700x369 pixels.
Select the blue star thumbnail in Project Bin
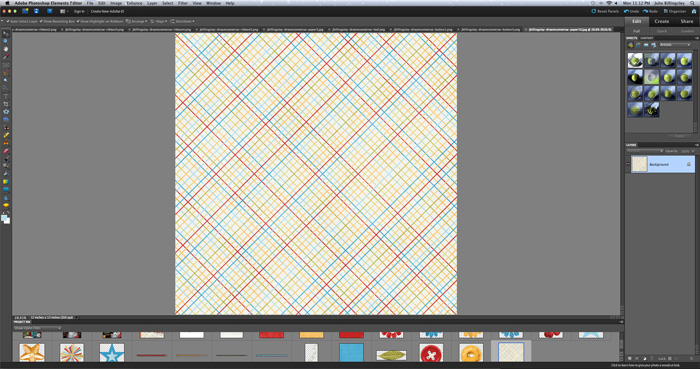point(112,352)
